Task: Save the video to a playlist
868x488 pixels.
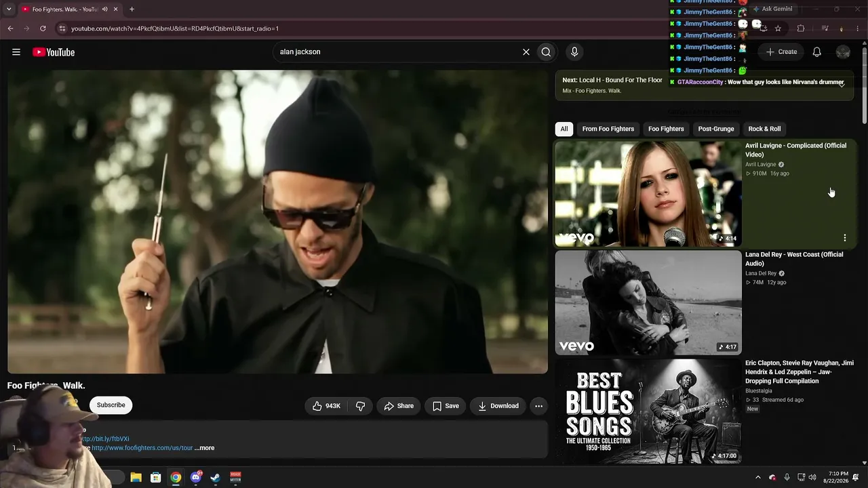Action: (x=446, y=406)
